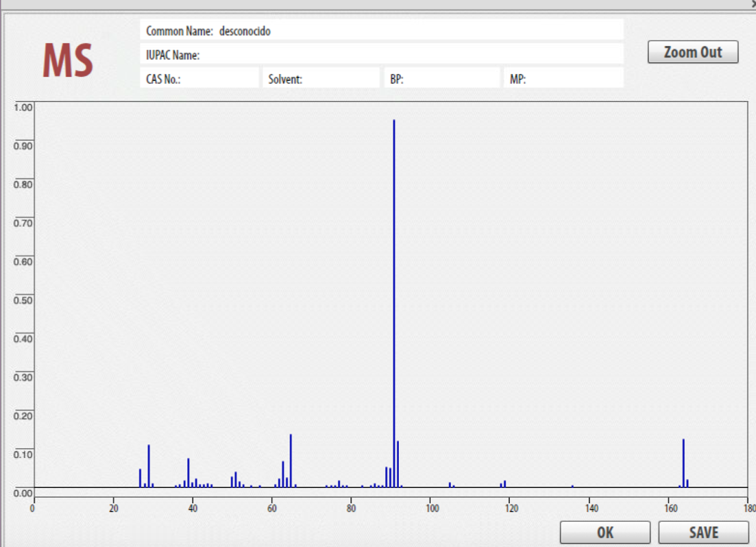This screenshot has width=756, height=547.
Task: Close the MS spectrum window
Action: (752, 3)
